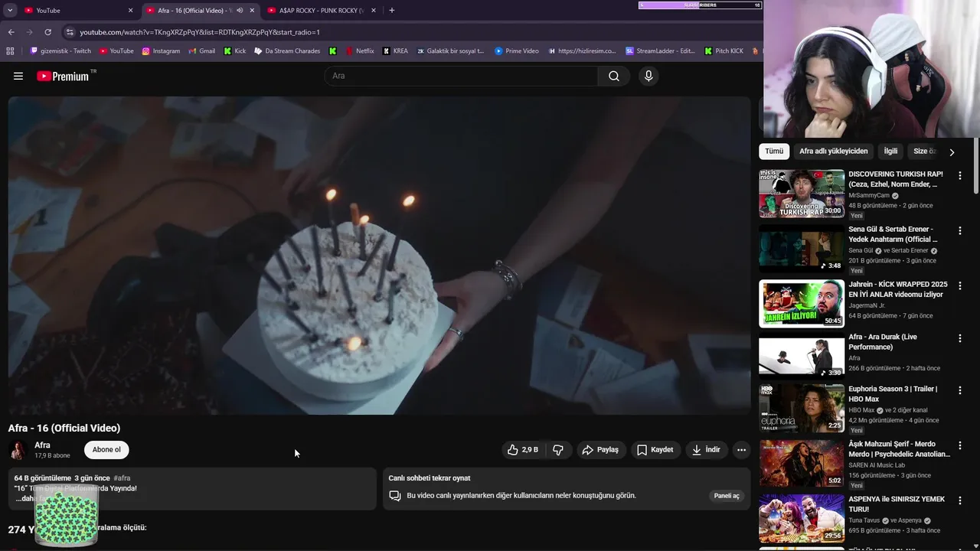980x551 pixels.
Task: Save video using the Kaydet button
Action: tap(655, 450)
